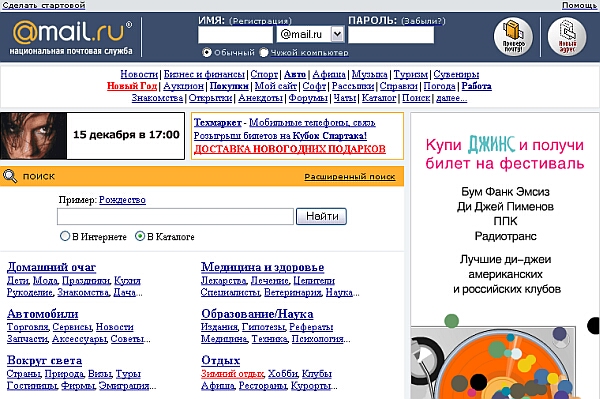Open the Туры subcategory
The width and height of the screenshot is (600, 399).
point(128,374)
